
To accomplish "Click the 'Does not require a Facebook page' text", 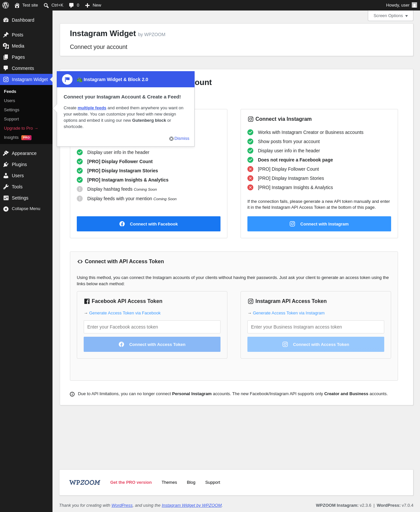I will (295, 160).
